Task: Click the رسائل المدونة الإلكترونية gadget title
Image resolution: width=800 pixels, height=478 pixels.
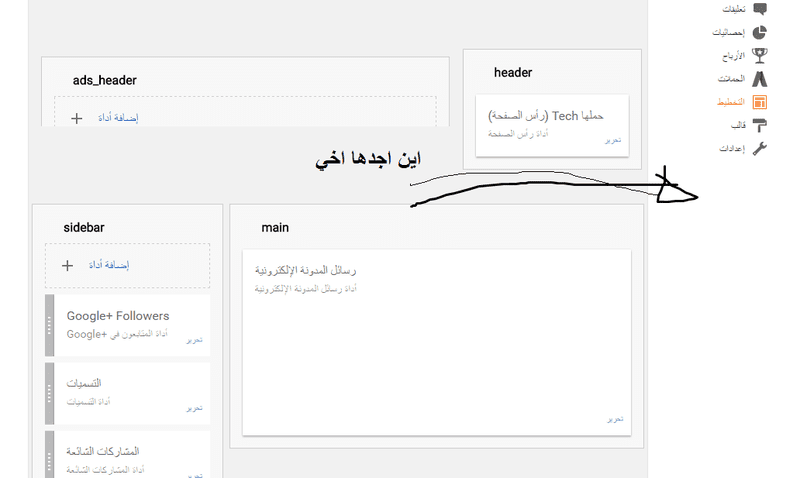Action: [x=306, y=270]
